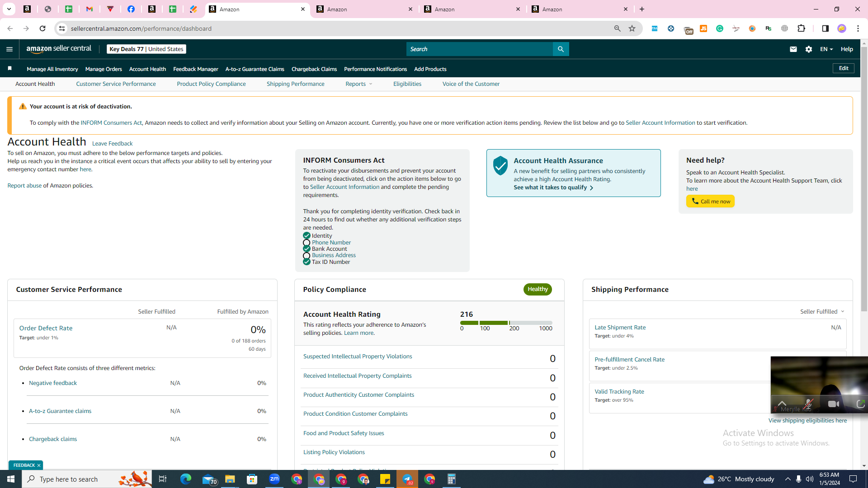Go to Eligibilities tab
The height and width of the screenshot is (488, 868).
(x=407, y=84)
